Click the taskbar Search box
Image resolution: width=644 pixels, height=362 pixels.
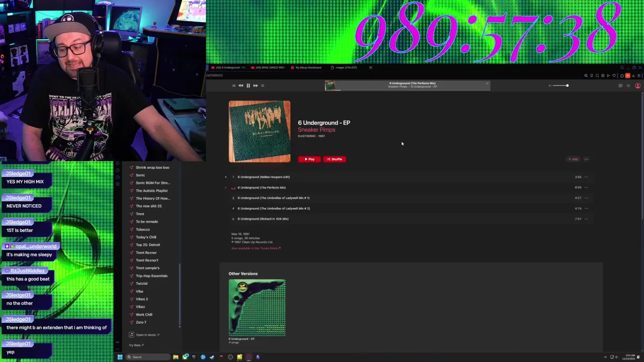(148, 357)
